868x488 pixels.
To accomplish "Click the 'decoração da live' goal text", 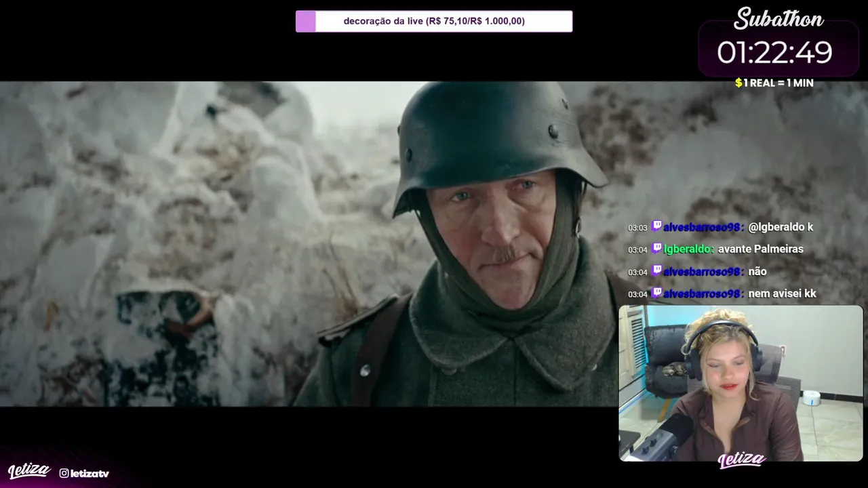I will [x=434, y=21].
